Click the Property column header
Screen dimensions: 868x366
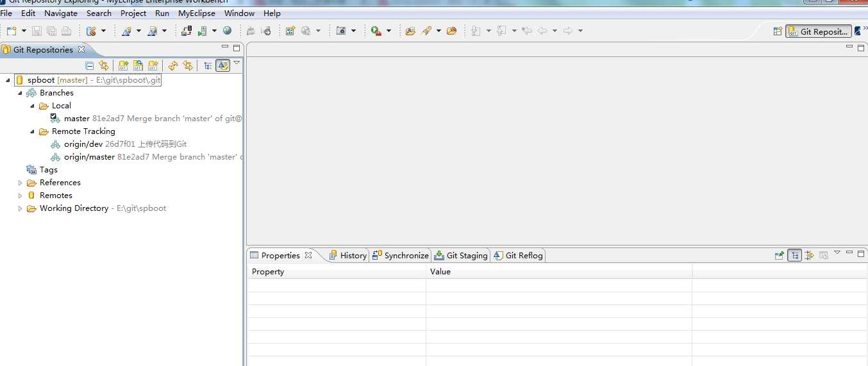337,272
